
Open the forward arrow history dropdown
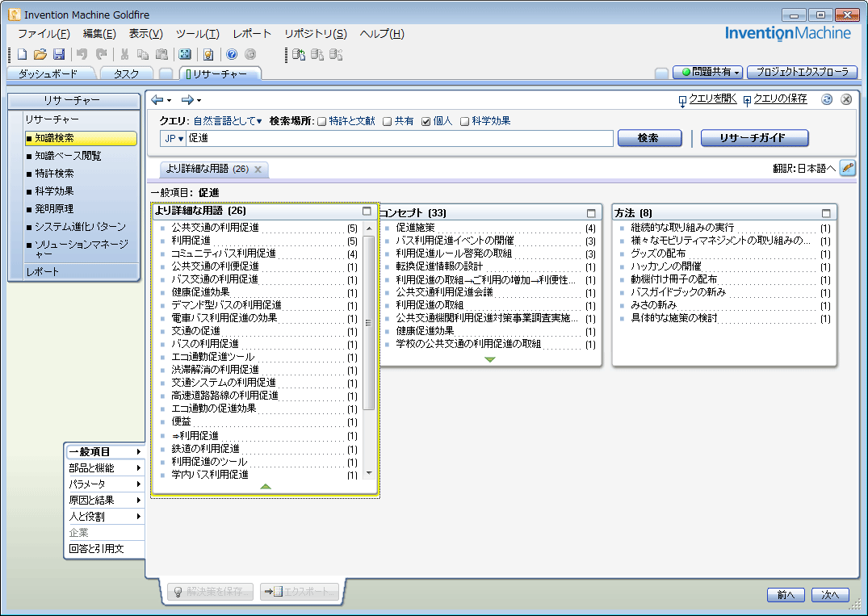[199, 101]
